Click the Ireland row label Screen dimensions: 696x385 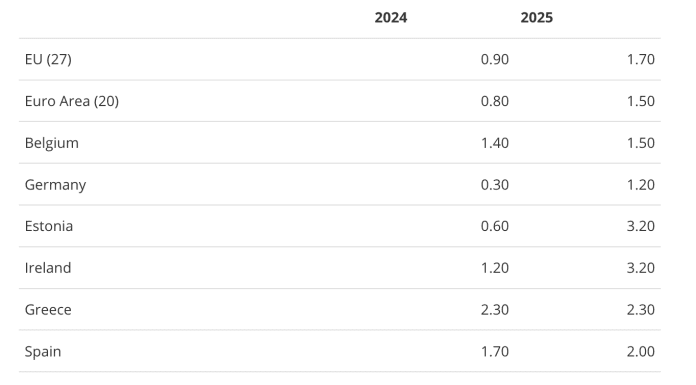pyautogui.click(x=48, y=268)
